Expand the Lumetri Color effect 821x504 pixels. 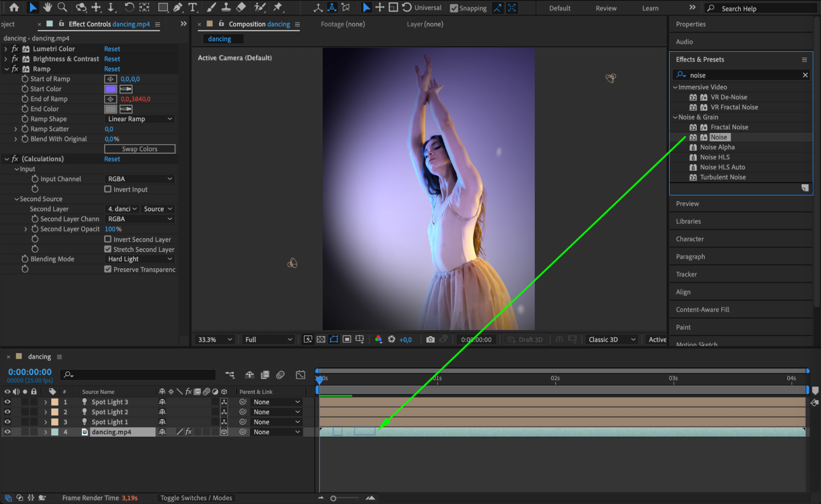tap(6, 49)
